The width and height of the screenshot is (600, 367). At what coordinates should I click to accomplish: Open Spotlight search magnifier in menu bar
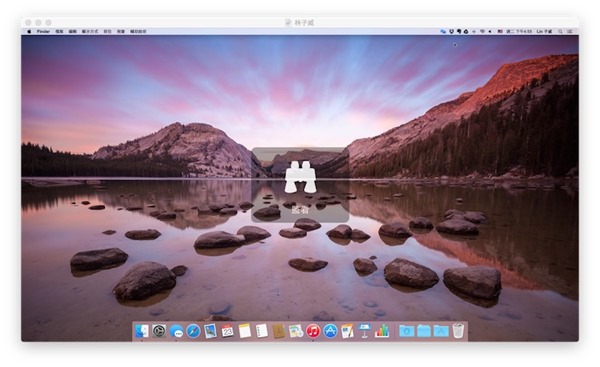(x=560, y=31)
